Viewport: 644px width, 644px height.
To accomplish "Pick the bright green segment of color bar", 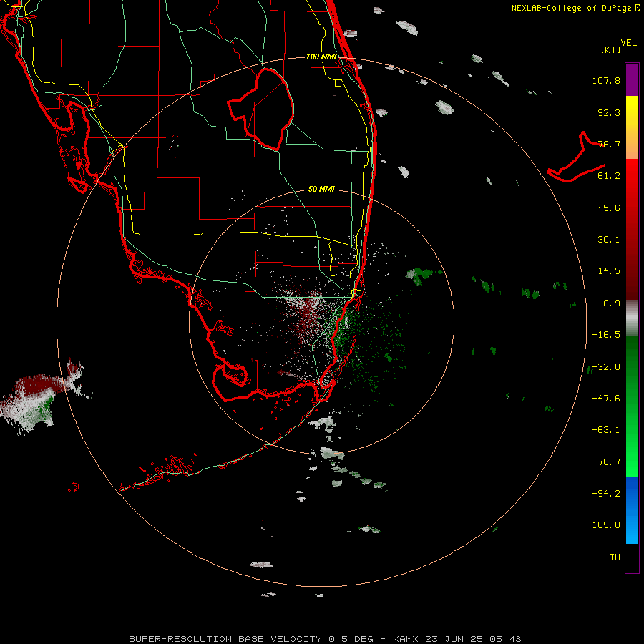I will [632, 452].
